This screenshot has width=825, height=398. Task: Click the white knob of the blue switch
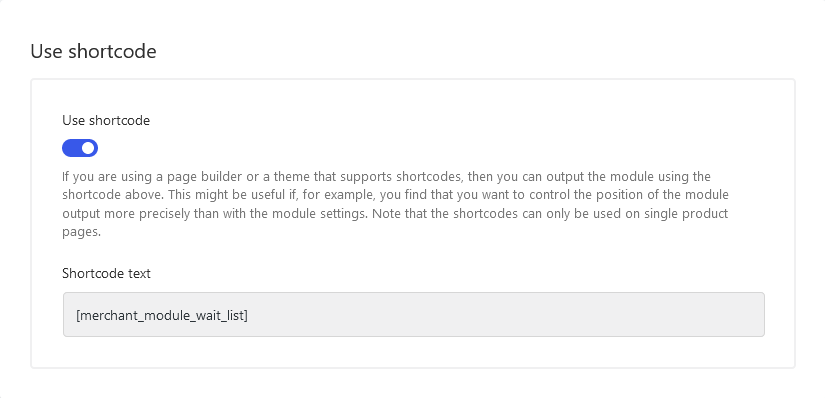[88, 148]
